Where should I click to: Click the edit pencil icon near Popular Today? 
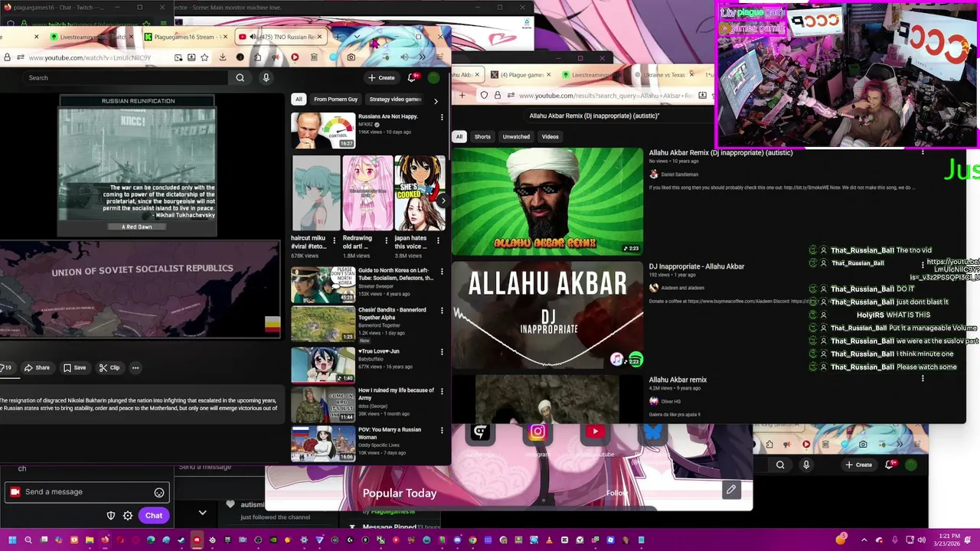731,490
